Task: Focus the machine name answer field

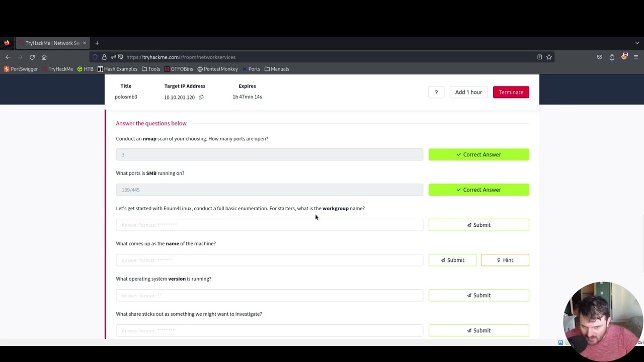Action: [x=270, y=260]
